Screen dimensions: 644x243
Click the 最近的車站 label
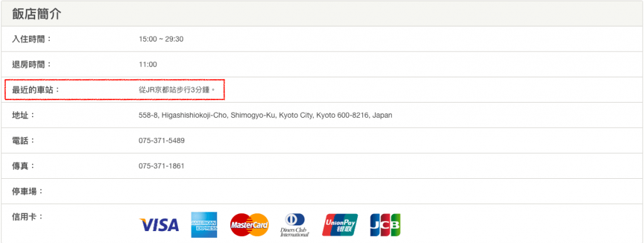coord(35,89)
